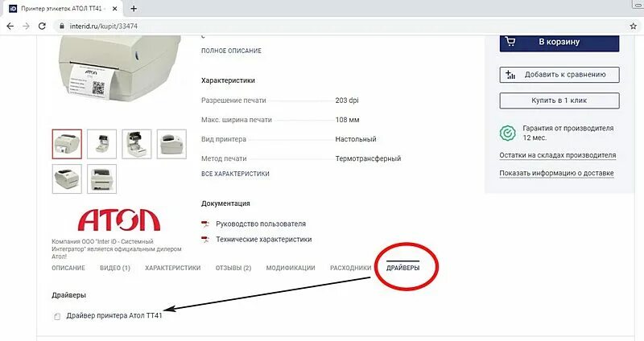644x341 pixels.
Task: Click the main printer product image
Action: click(x=119, y=68)
